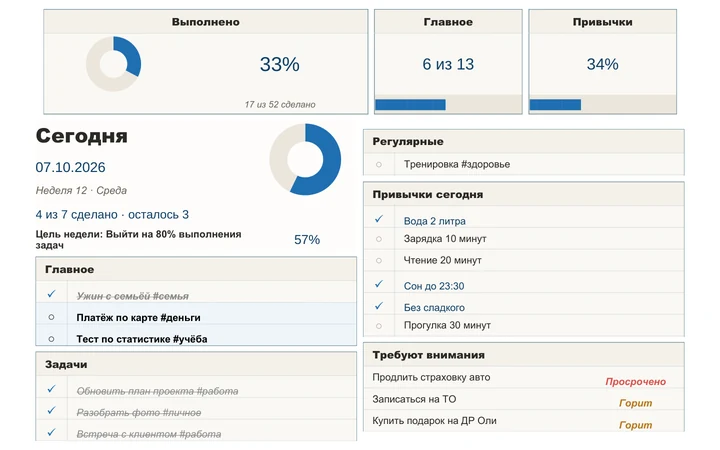This screenshot has height=450, width=720.
Task: Toggle the Тренировка #здоровье circle
Action: [x=379, y=164]
